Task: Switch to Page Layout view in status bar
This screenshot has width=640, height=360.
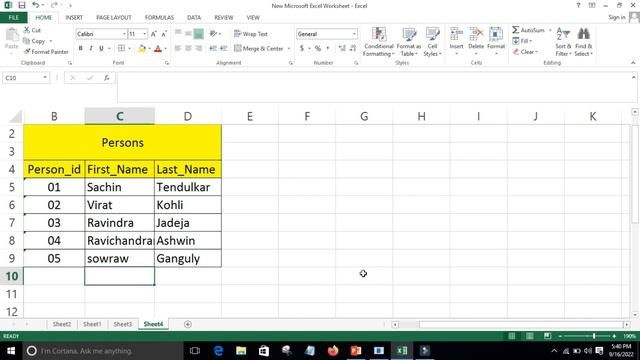Action: click(529, 336)
